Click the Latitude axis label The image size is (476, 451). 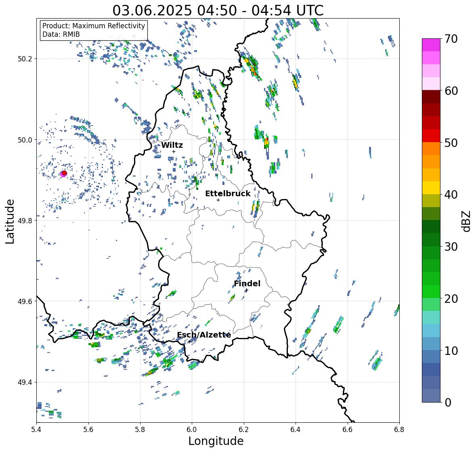click(10, 222)
